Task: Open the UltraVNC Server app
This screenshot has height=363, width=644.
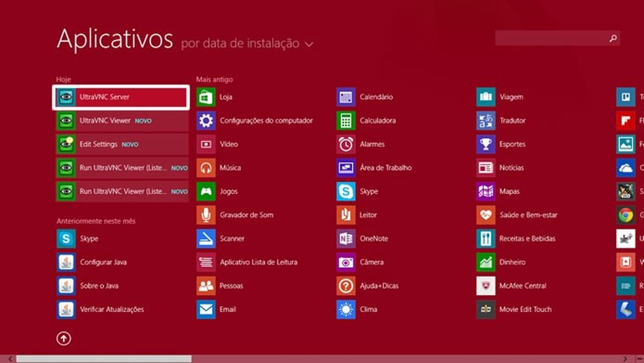Action: (121, 97)
